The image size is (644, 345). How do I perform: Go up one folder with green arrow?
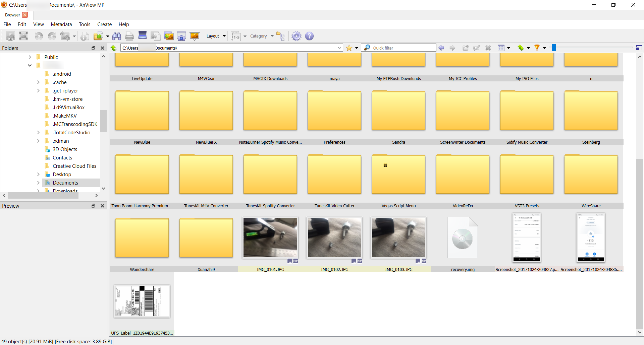114,48
